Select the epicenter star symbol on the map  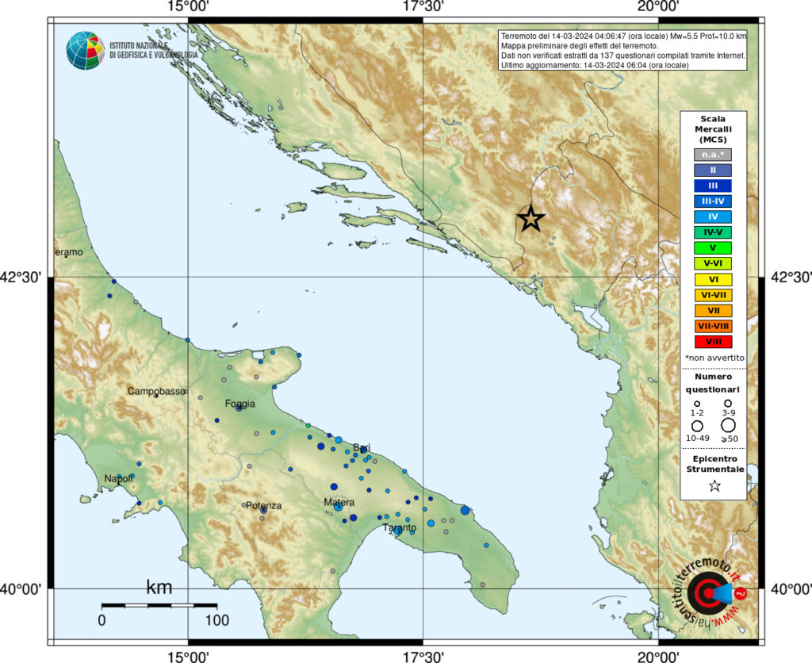(x=530, y=220)
